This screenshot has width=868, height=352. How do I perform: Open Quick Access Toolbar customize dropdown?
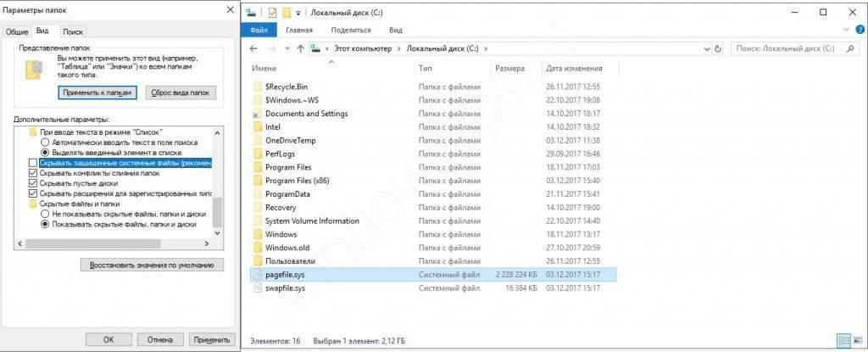[299, 14]
